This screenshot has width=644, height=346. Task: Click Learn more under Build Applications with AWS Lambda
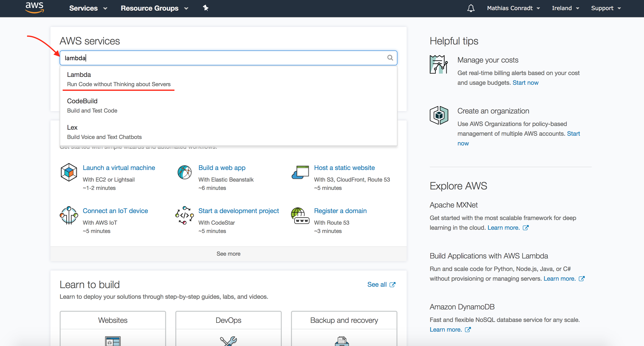[560, 279]
